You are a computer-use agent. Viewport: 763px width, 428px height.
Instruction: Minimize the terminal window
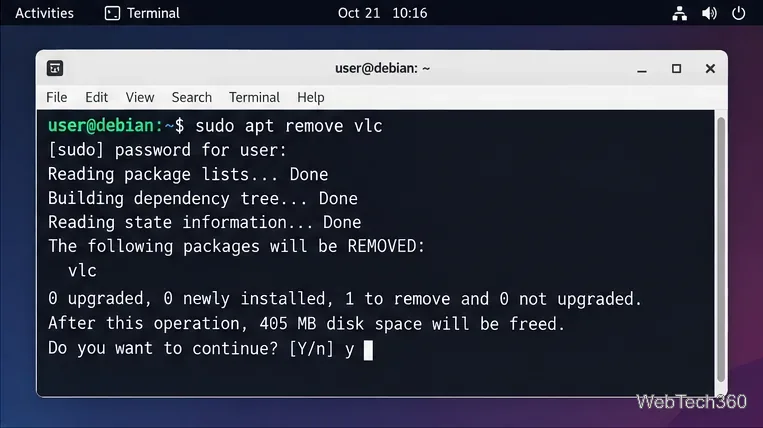(x=642, y=69)
